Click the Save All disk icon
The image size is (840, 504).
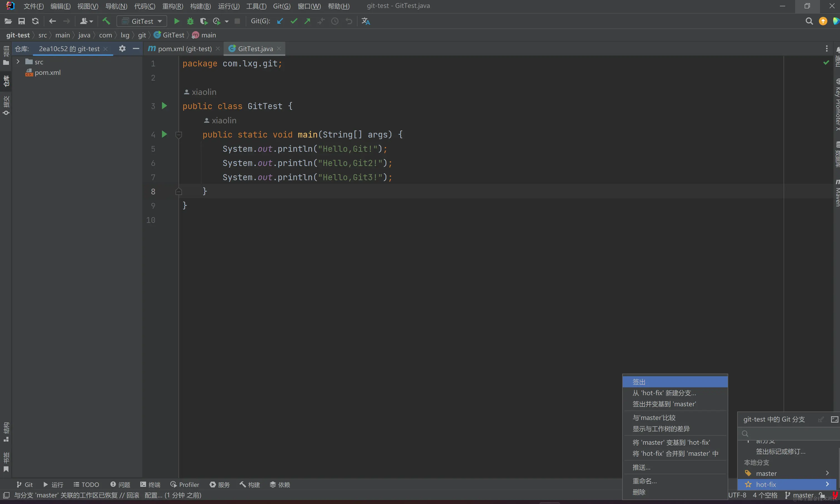[21, 21]
